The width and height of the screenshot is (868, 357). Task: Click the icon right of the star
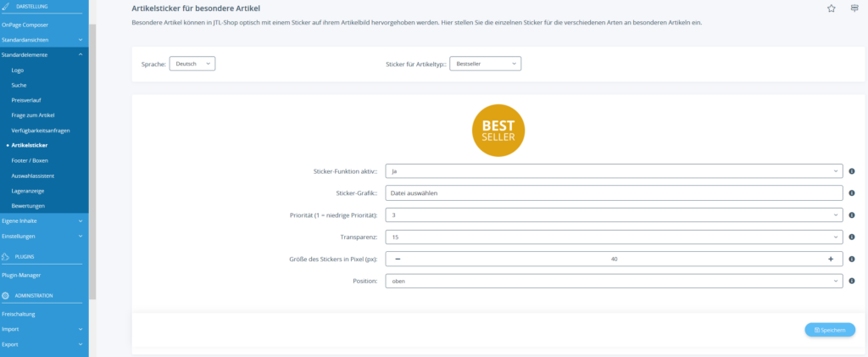(854, 8)
